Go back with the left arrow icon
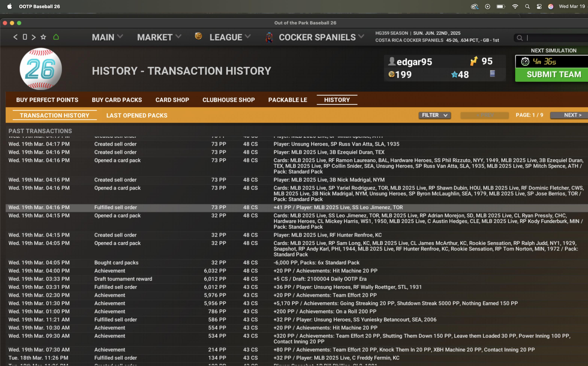 tap(15, 37)
